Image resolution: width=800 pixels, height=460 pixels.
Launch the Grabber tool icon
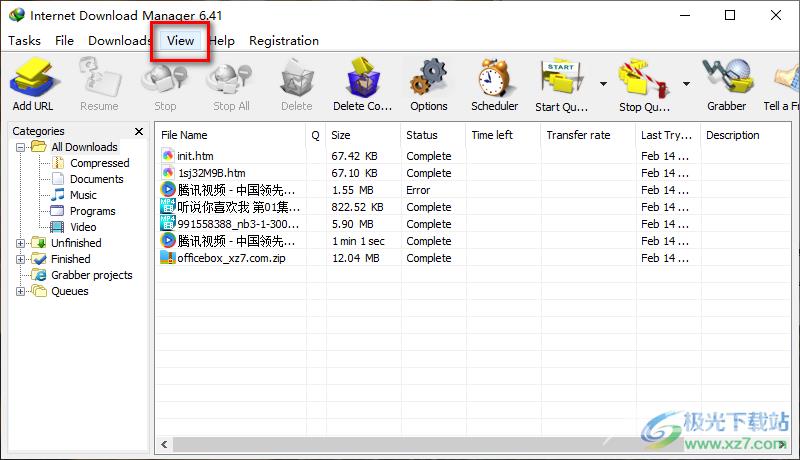[x=728, y=78]
